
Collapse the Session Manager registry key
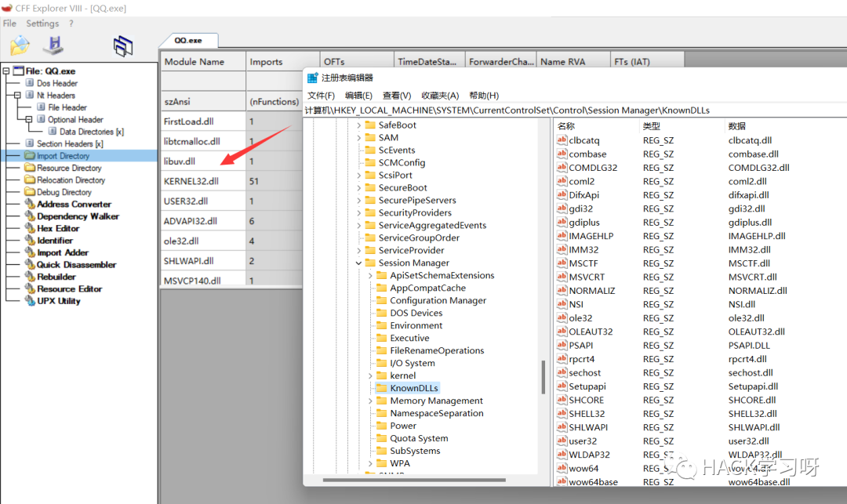(358, 263)
